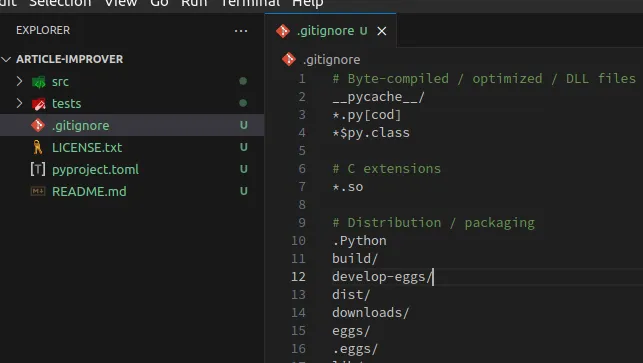Click the src folder icon
643x363 pixels.
[x=39, y=82]
